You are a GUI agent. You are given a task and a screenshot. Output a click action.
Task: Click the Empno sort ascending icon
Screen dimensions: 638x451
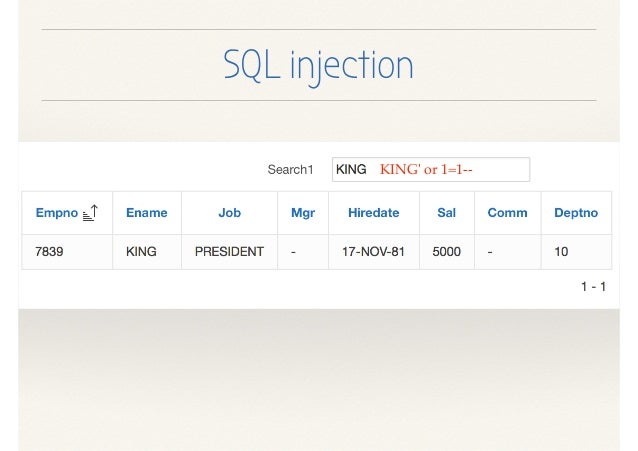pyautogui.click(x=90, y=212)
